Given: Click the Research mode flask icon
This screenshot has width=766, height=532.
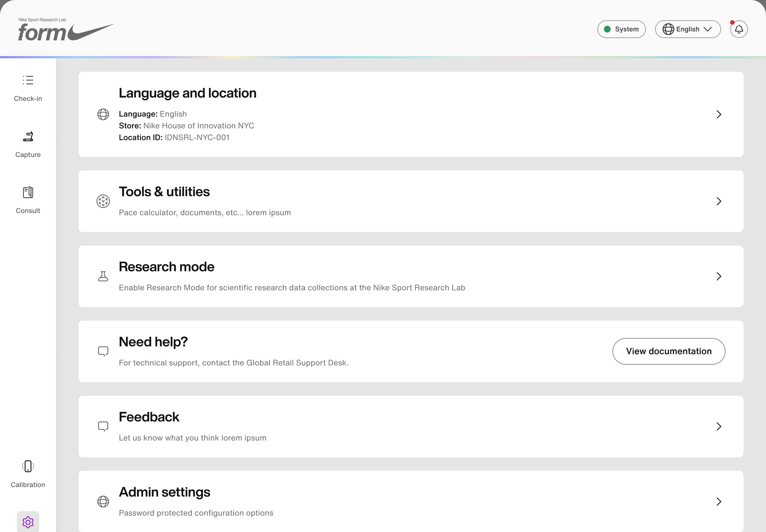Looking at the screenshot, I should tap(103, 276).
